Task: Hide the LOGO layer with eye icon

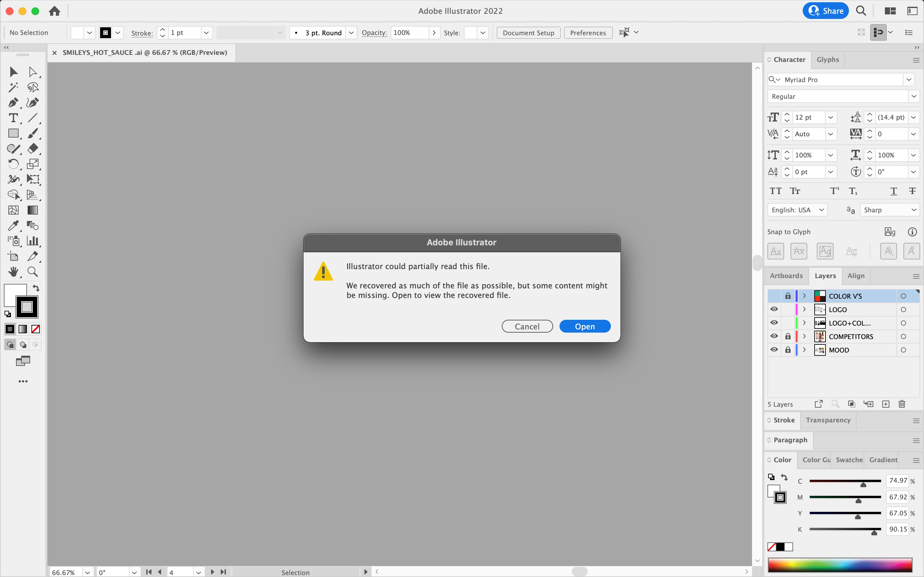Action: [x=774, y=310]
